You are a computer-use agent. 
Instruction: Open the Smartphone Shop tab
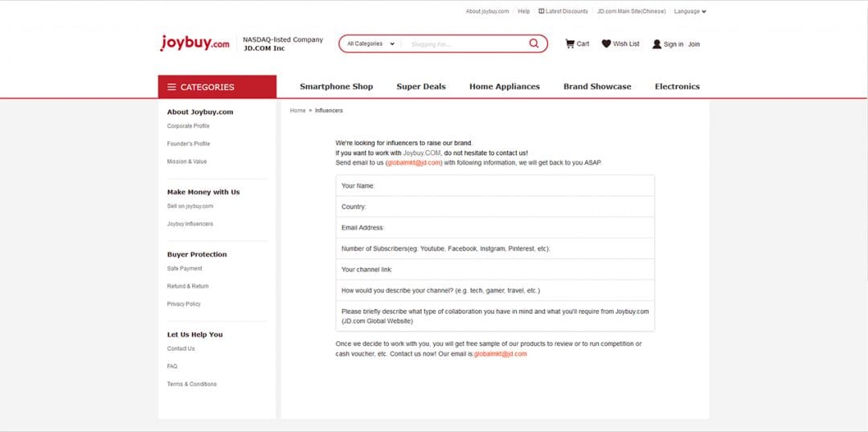pyautogui.click(x=336, y=86)
